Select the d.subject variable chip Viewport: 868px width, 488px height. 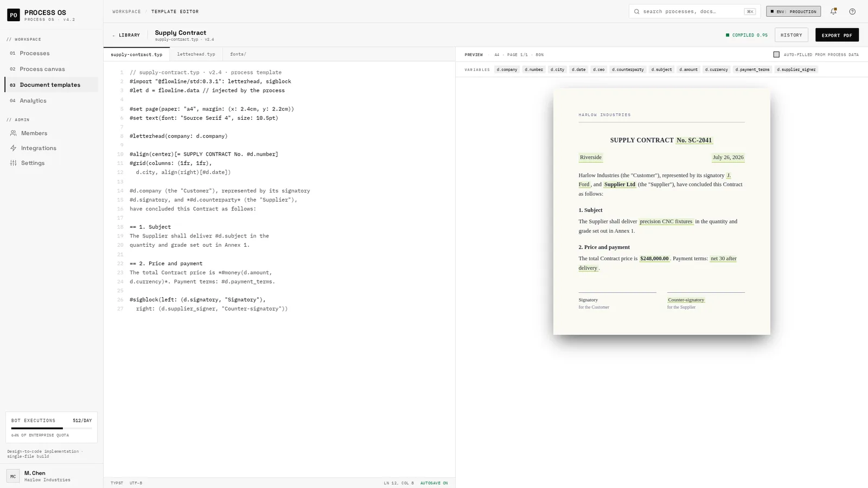pyautogui.click(x=661, y=69)
